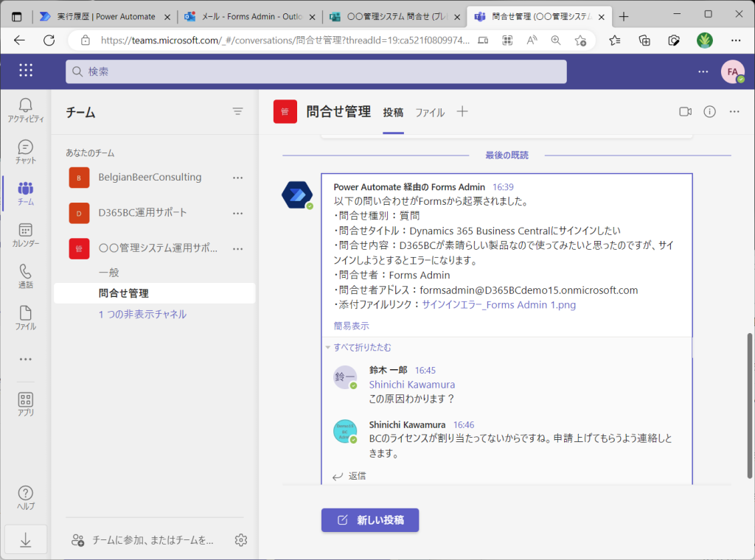Add a tab with plus icon
This screenshot has height=560, width=755.
pyautogui.click(x=462, y=111)
